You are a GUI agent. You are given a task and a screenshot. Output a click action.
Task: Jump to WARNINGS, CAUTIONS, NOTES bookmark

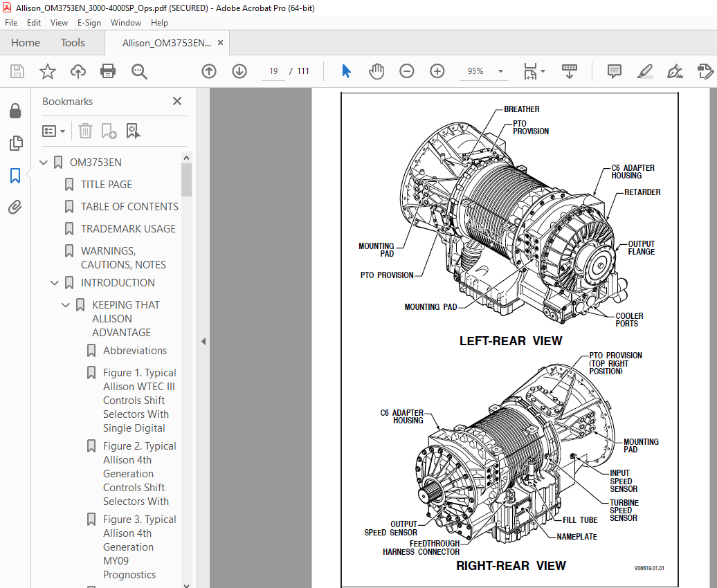(x=123, y=258)
